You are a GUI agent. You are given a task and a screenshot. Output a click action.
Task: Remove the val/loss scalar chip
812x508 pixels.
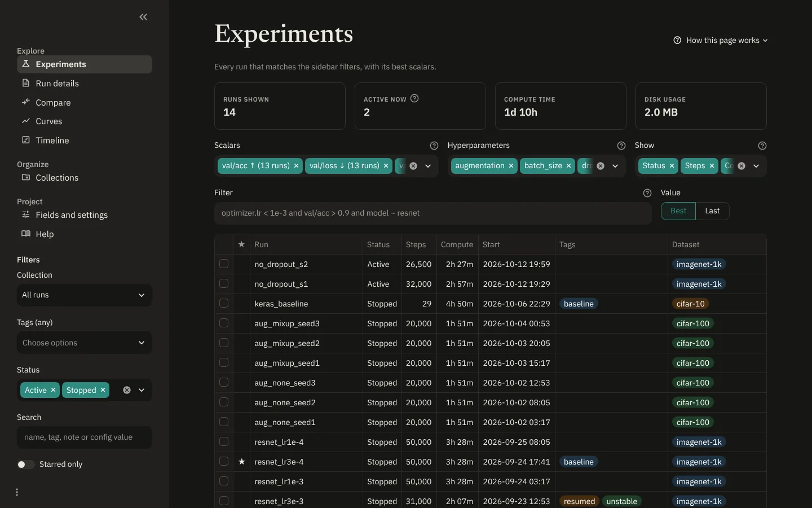pyautogui.click(x=386, y=166)
